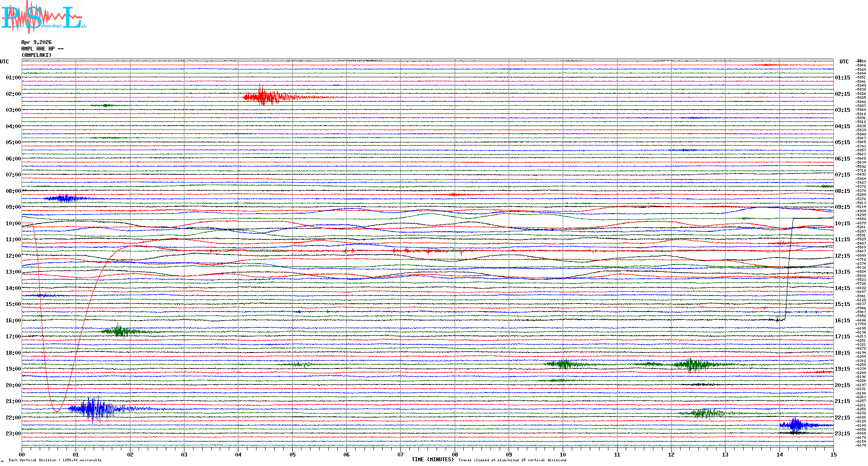The height and width of the screenshot is (466, 868).
Task: Click the blue tremor burst below the 08:00 row
Action: (x=65, y=198)
